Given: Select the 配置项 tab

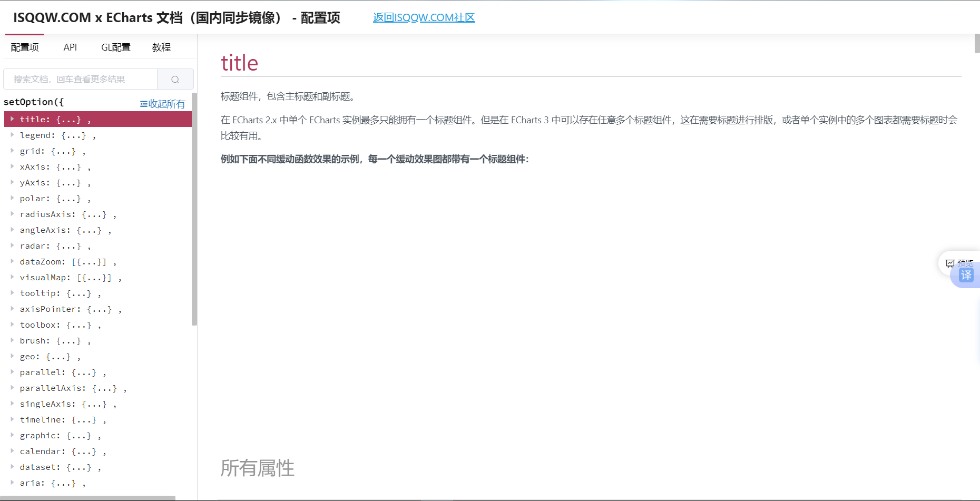Looking at the screenshot, I should coord(25,47).
